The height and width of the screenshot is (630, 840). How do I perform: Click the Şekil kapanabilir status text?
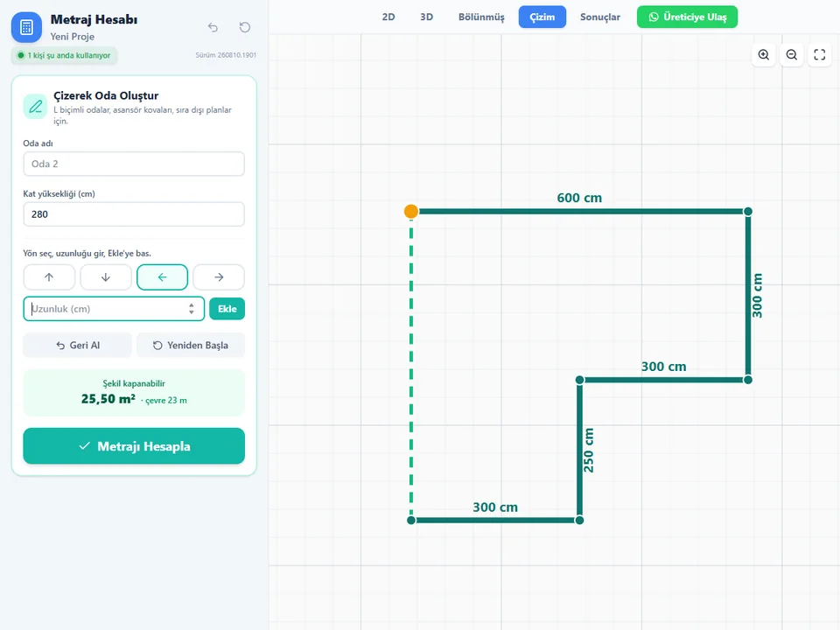(x=134, y=383)
